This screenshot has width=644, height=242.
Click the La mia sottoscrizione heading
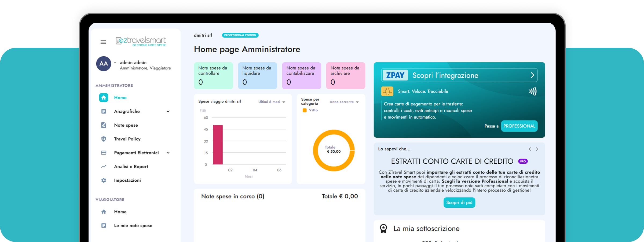(x=426, y=229)
